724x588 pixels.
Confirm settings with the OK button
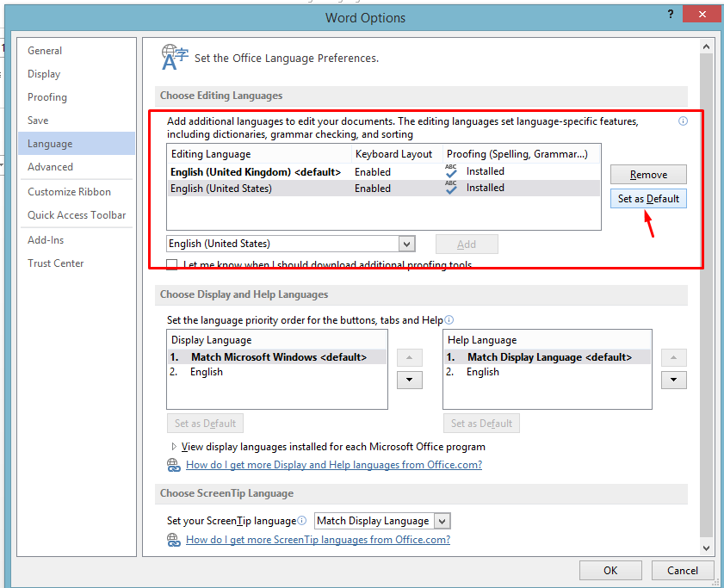pos(610,571)
